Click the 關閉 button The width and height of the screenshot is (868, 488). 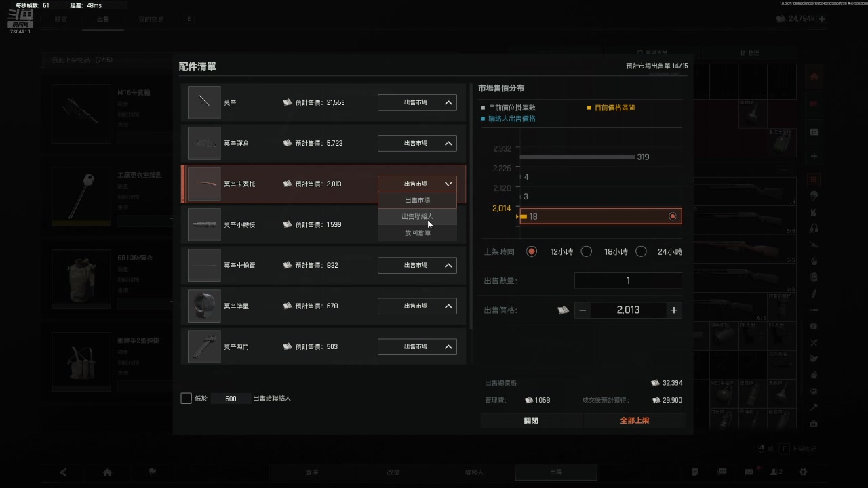531,420
